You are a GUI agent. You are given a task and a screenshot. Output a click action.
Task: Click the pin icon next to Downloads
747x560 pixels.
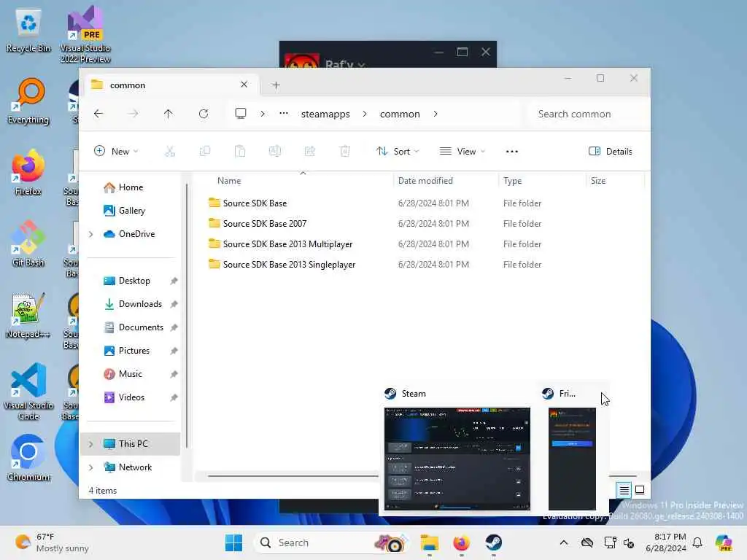point(174,304)
